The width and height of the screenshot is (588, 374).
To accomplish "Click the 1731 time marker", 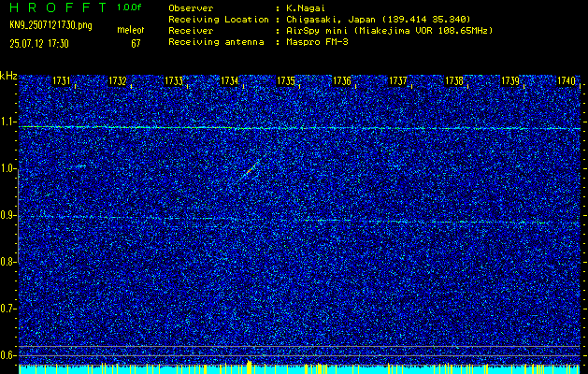I will [61, 80].
